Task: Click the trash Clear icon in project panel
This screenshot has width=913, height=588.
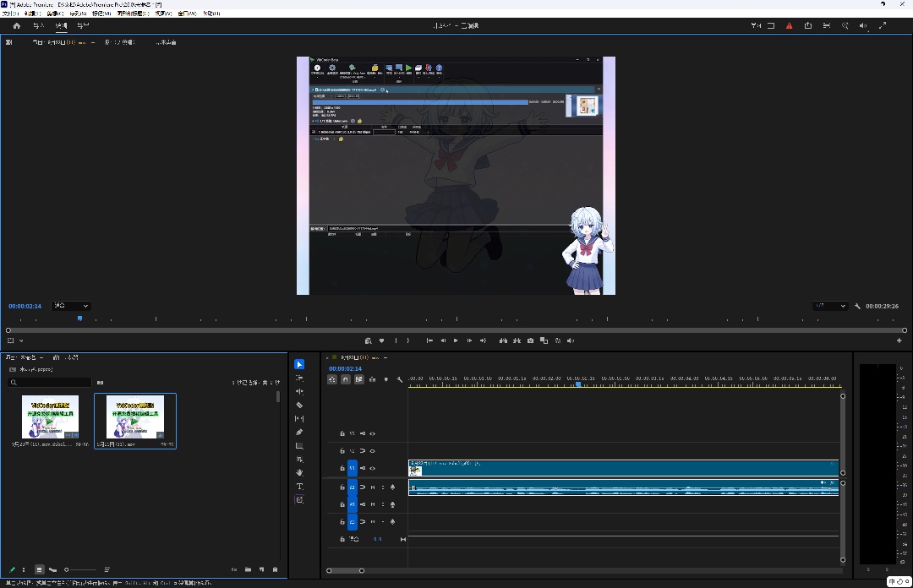Action: [x=276, y=569]
